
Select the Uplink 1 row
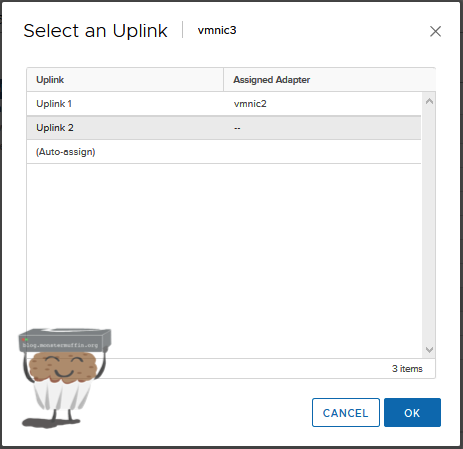click(224, 104)
